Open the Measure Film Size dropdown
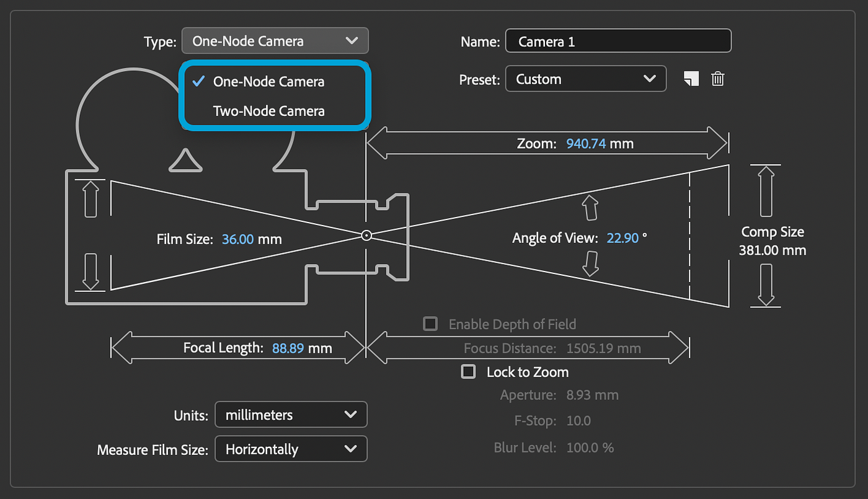Screen dimensions: 868x499 291,449
